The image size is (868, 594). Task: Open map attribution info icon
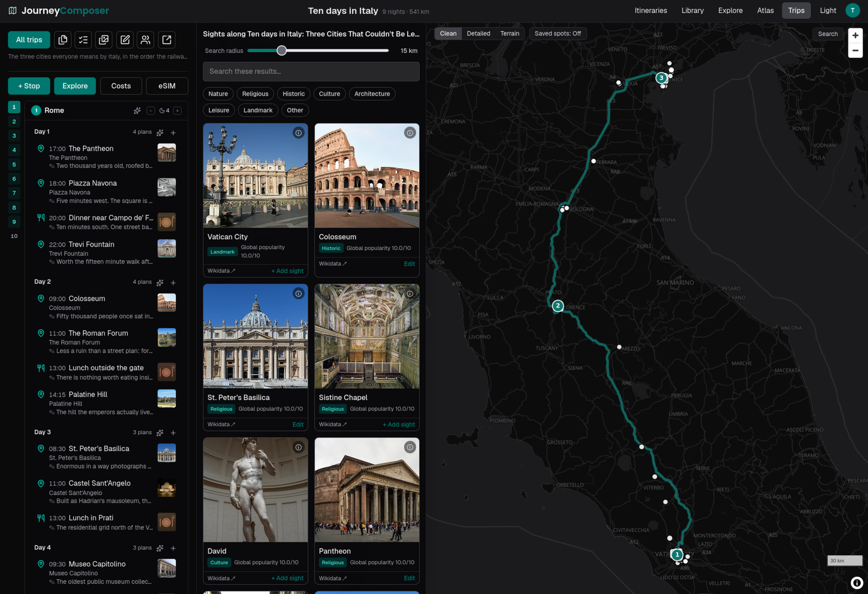click(857, 582)
